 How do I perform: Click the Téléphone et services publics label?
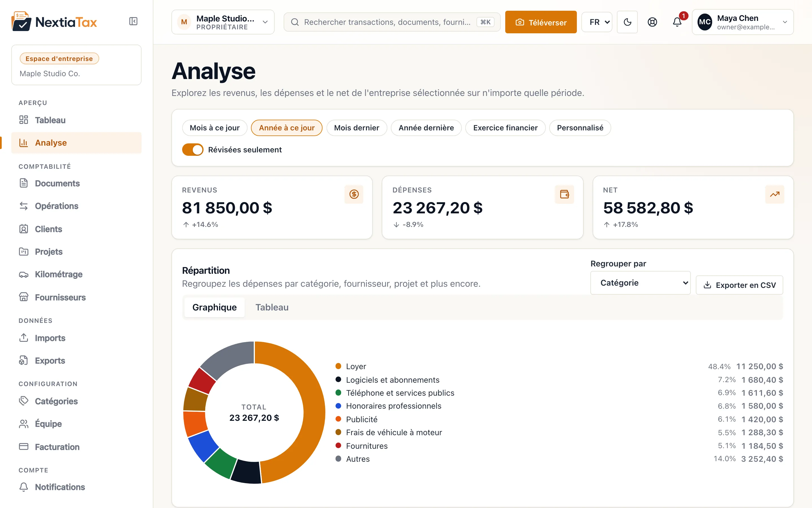[400, 393]
